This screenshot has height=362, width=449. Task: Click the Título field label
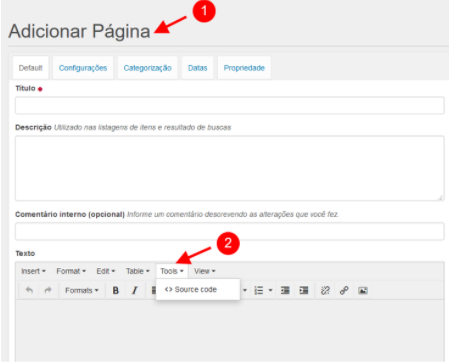25,88
